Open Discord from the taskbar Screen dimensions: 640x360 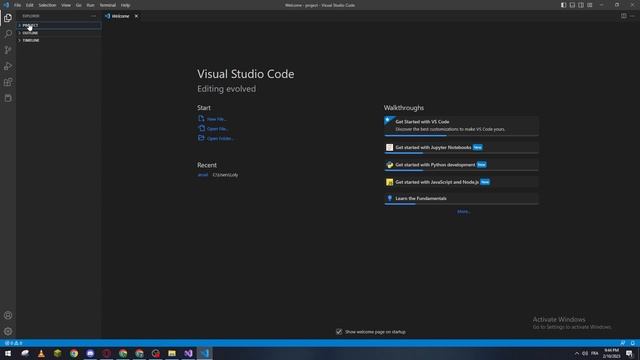tap(90, 353)
